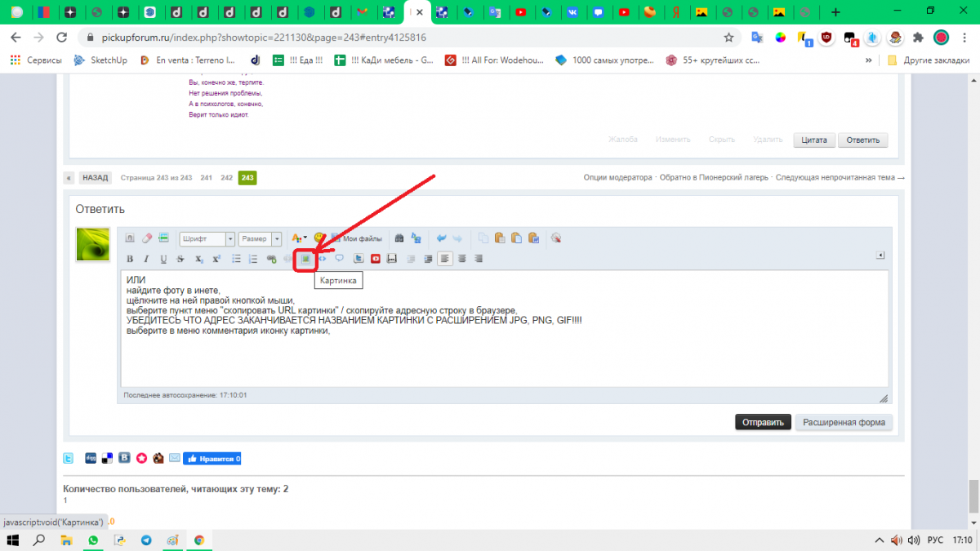
Task: Click the strikethrough icon in editor toolbar
Action: (180, 259)
